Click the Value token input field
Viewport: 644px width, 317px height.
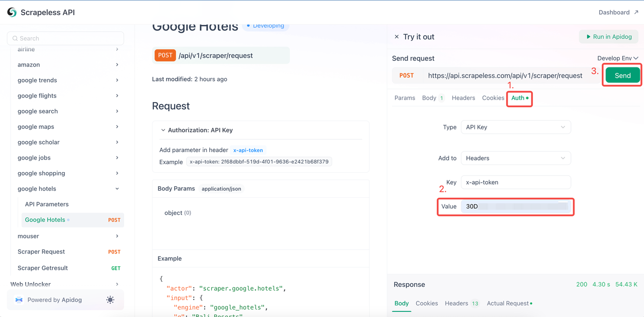[x=517, y=206]
